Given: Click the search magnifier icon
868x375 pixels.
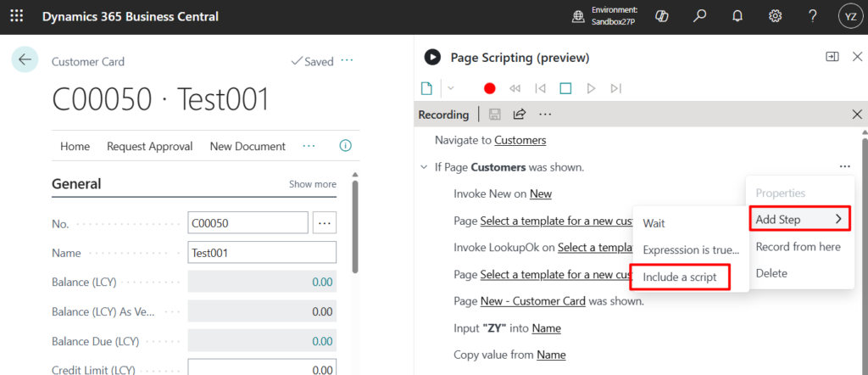Looking at the screenshot, I should pos(700,16).
